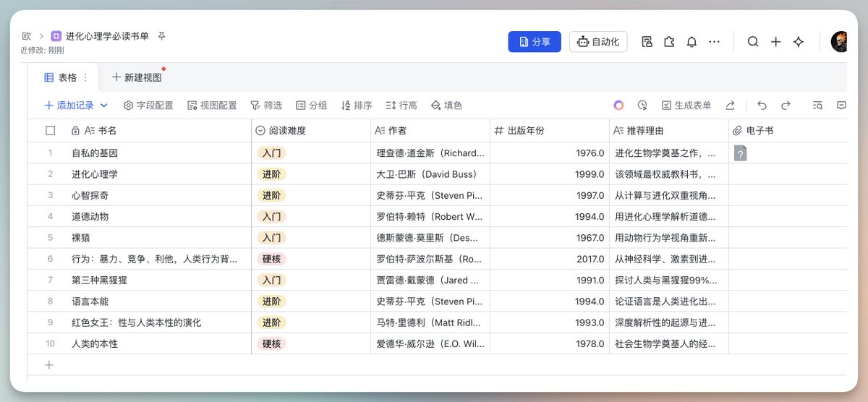Open the three-dot more options menu

pos(715,42)
